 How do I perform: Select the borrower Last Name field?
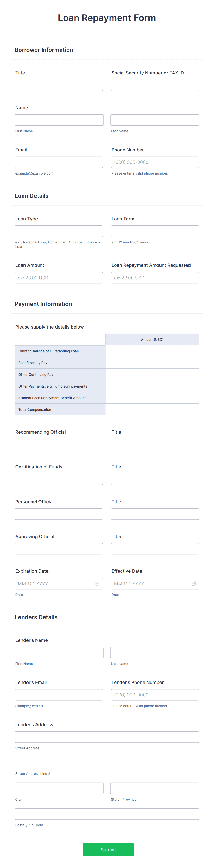(x=154, y=120)
